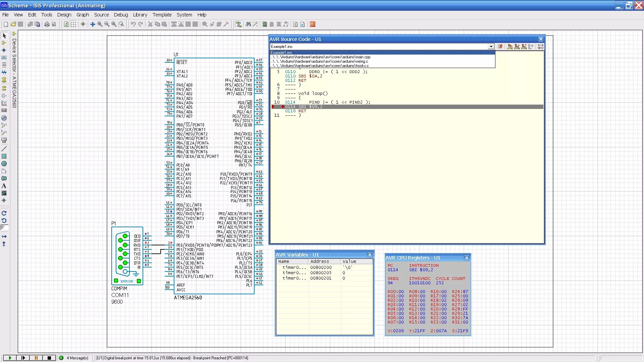Click the 4 Message(s) status indicator
This screenshot has height=362, width=644.
(74, 358)
